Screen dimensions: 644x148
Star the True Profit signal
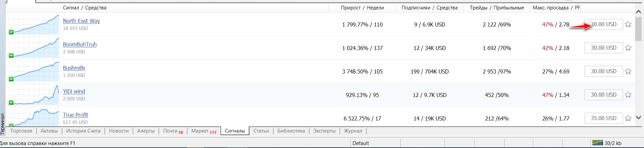628,118
